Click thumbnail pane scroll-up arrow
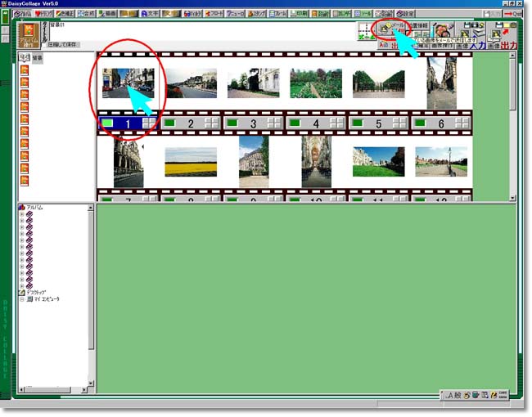Screen dimensions: 532x417 tap(512, 56)
